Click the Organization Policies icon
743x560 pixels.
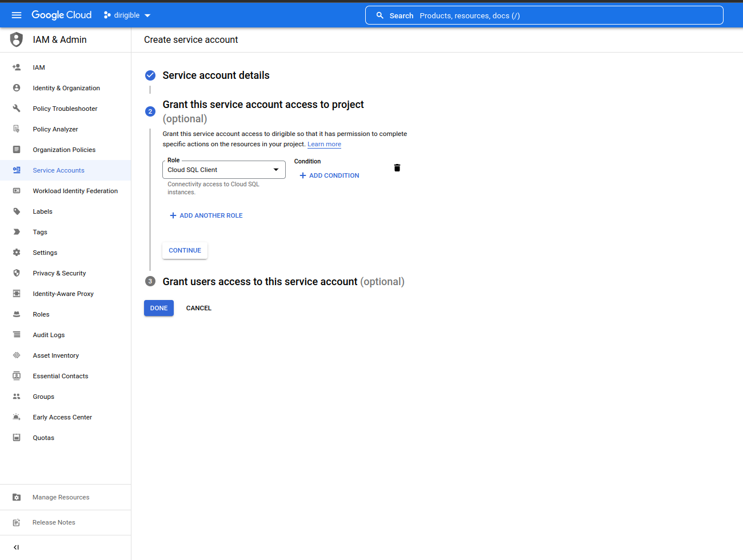tap(17, 150)
